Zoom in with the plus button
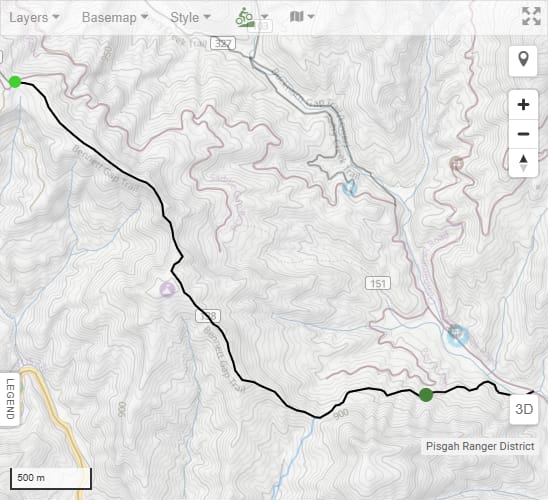The height and width of the screenshot is (504, 553). (x=523, y=105)
